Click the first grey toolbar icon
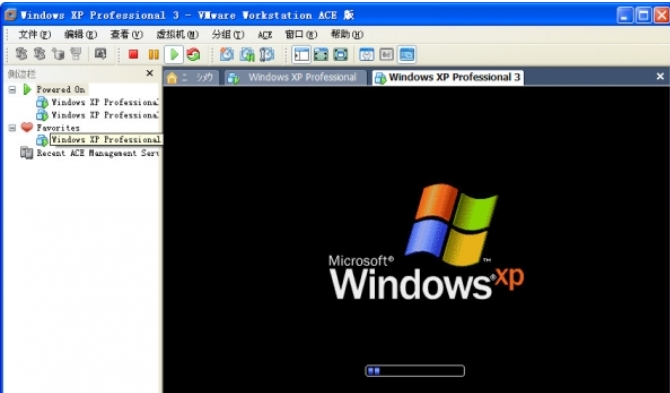This screenshot has height=393, width=670. coord(21,54)
